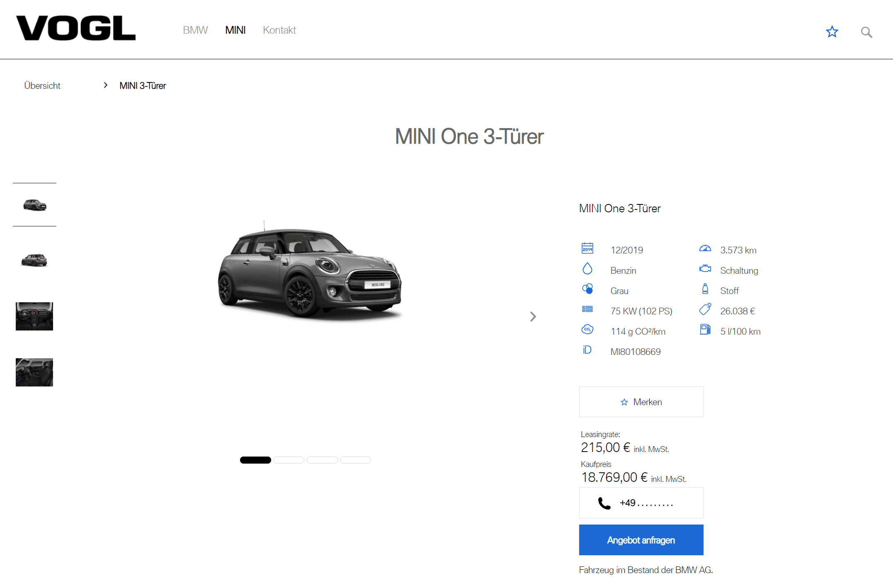Image resolution: width=893 pixels, height=588 pixels.
Task: Click the power icon beside 75 KW
Action: [587, 309]
